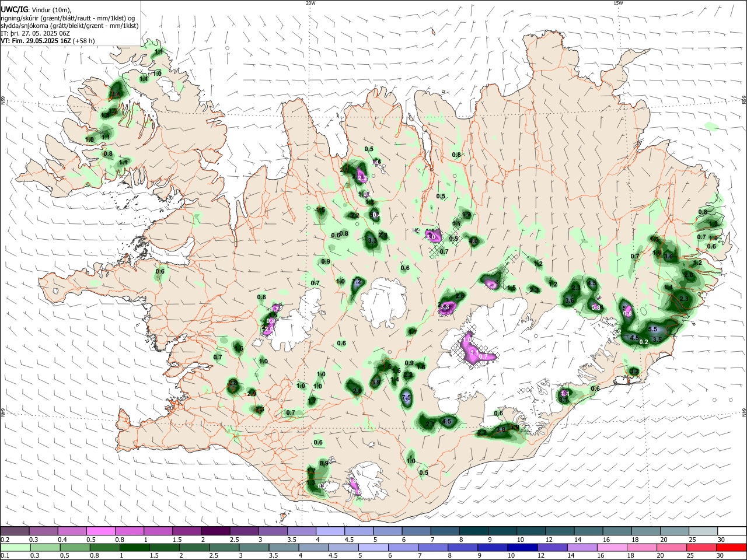Click the 'IT: þri. 27. 05. 2025 06Z' line

click(35, 33)
